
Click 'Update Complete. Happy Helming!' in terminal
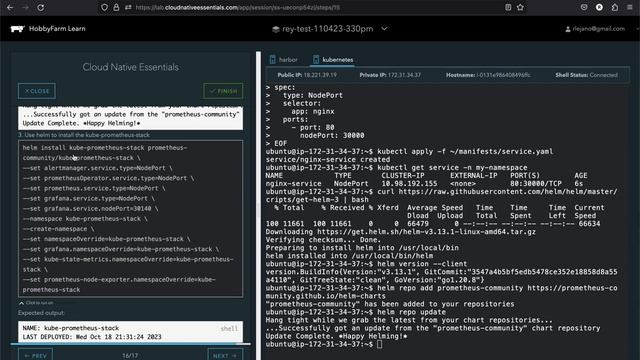pos(336,336)
